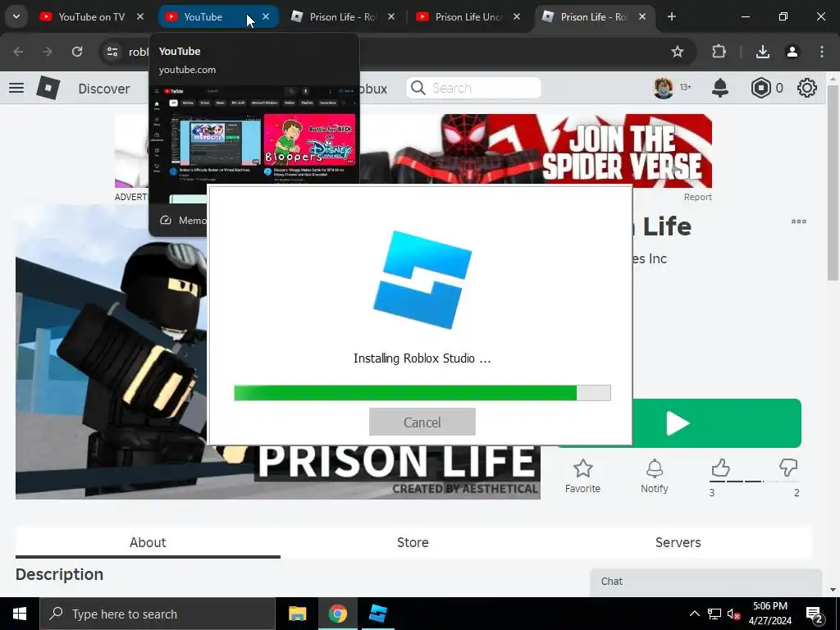Close the Prison Life Unc tab
840x630 pixels.
[x=517, y=17]
